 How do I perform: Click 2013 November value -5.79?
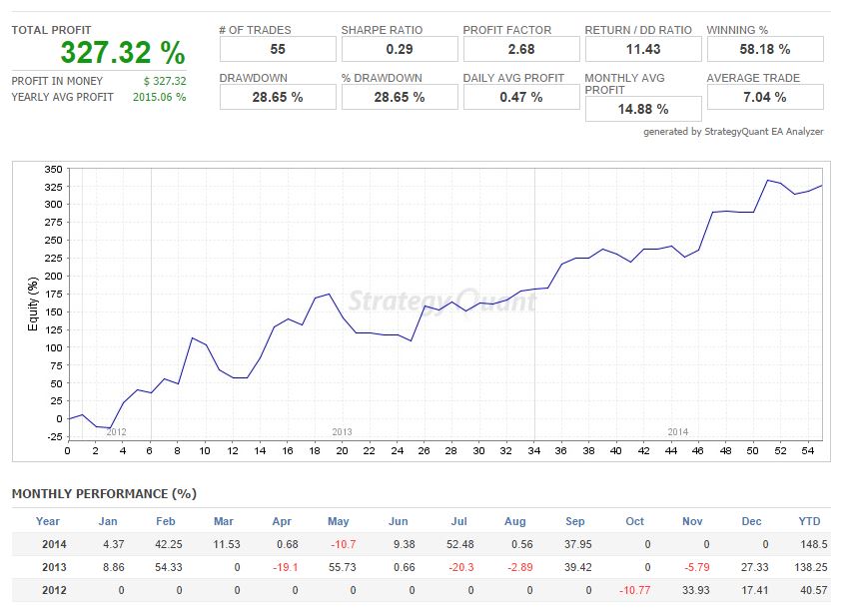coord(697,568)
